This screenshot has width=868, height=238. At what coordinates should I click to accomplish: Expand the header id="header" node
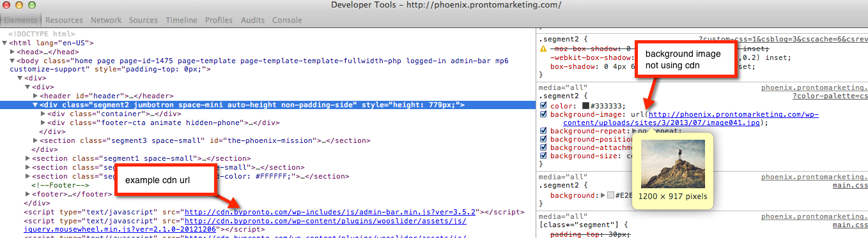click(x=36, y=96)
